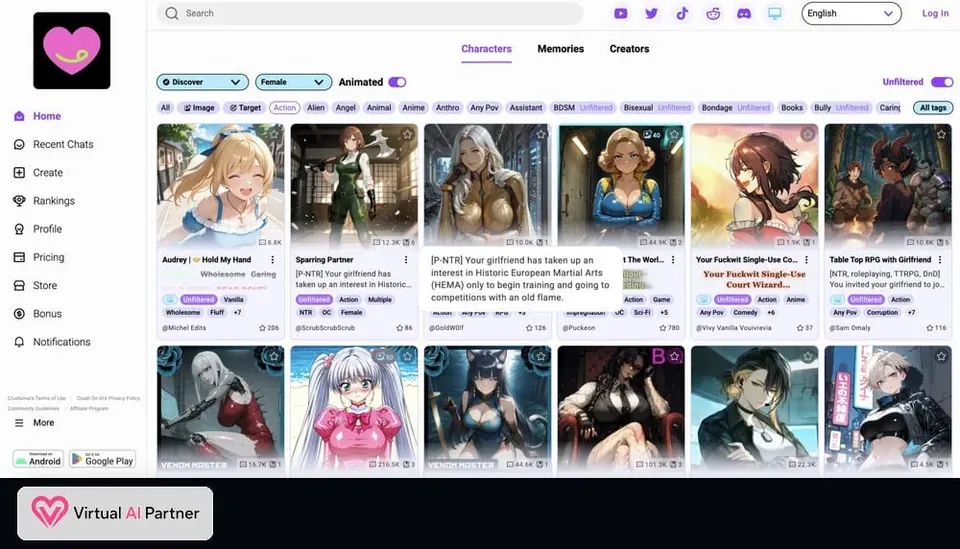960x549 pixels.
Task: Open the Audrey character thumbnail
Action: tap(220, 185)
